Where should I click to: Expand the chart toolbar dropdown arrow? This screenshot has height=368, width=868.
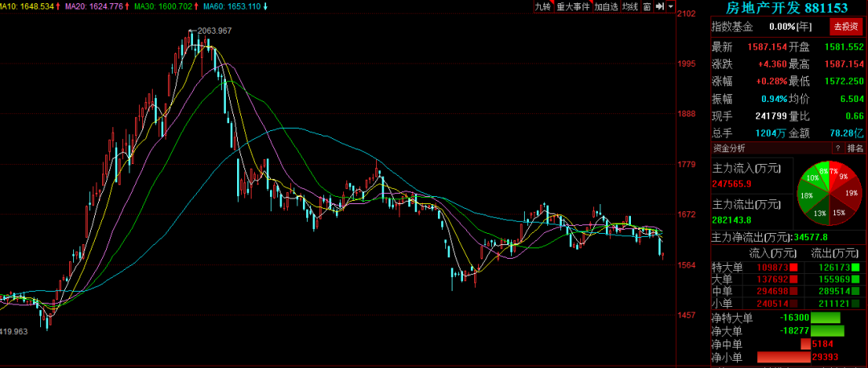click(671, 6)
